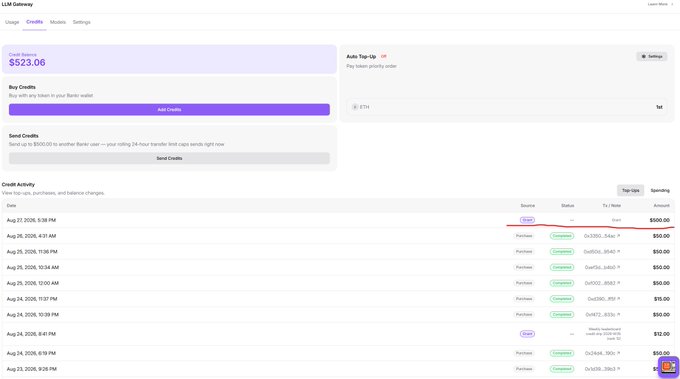The image size is (680, 379).
Task: Open external link icon for Aug 25 11:36 PM
Action: 618,252
